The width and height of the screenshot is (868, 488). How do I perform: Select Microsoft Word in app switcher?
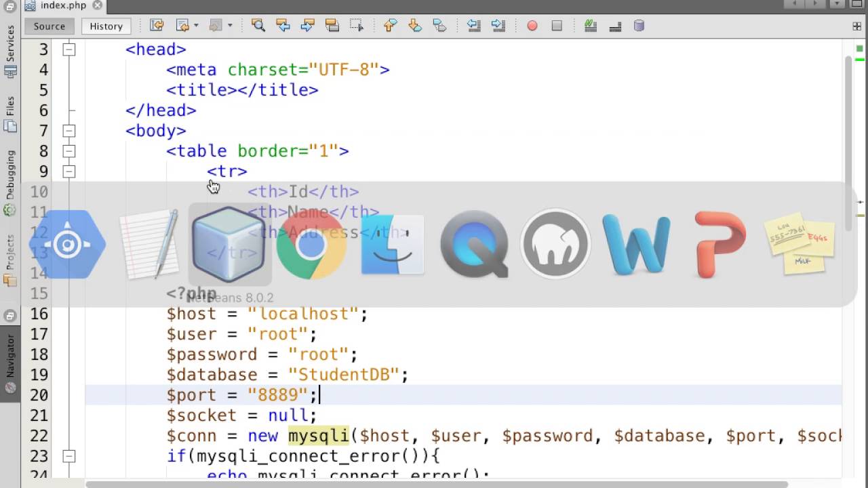[637, 245]
